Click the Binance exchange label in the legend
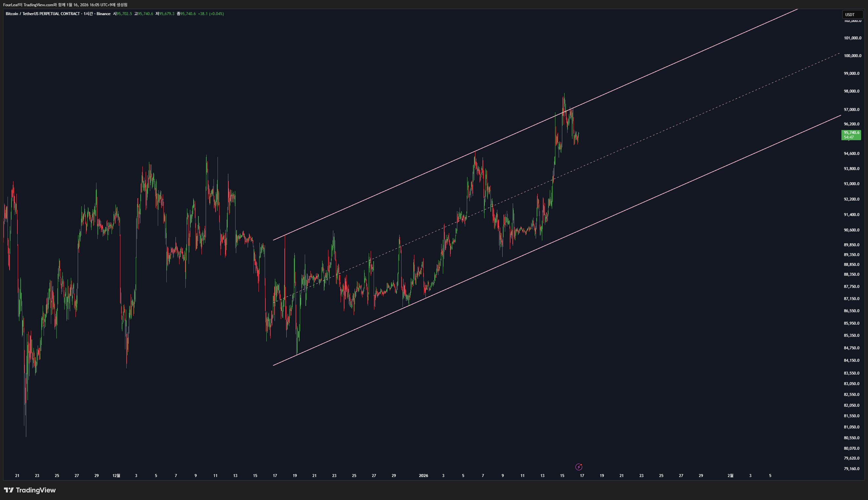 tap(104, 14)
